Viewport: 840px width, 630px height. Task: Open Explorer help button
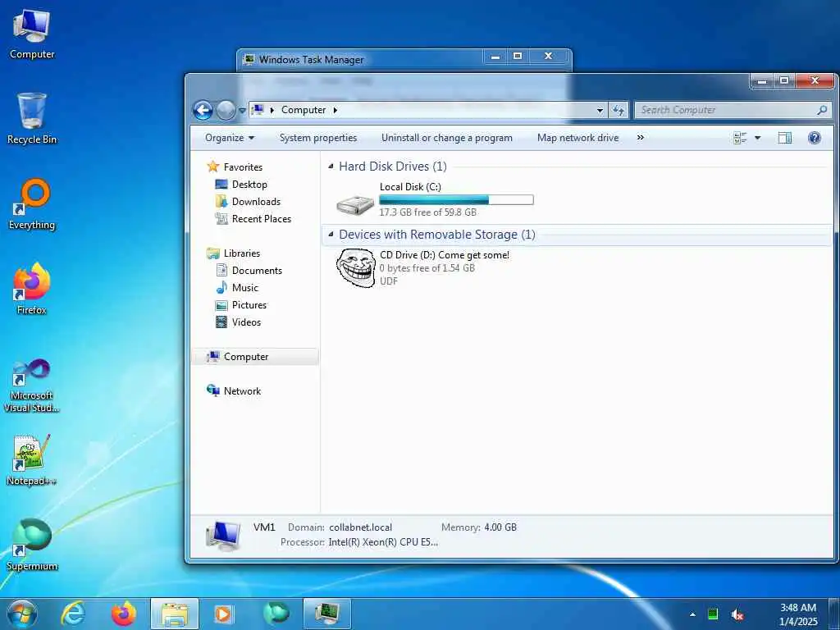815,138
